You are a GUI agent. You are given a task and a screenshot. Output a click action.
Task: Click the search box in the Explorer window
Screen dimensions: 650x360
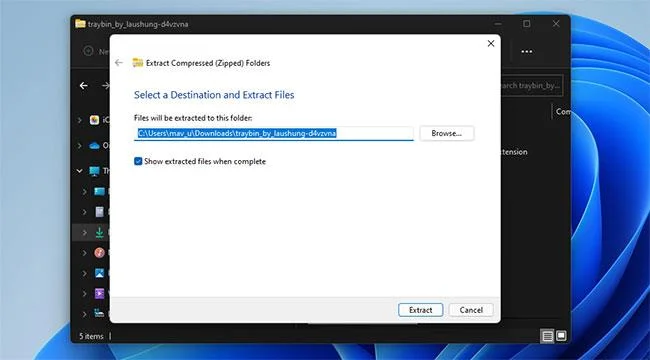coord(532,85)
